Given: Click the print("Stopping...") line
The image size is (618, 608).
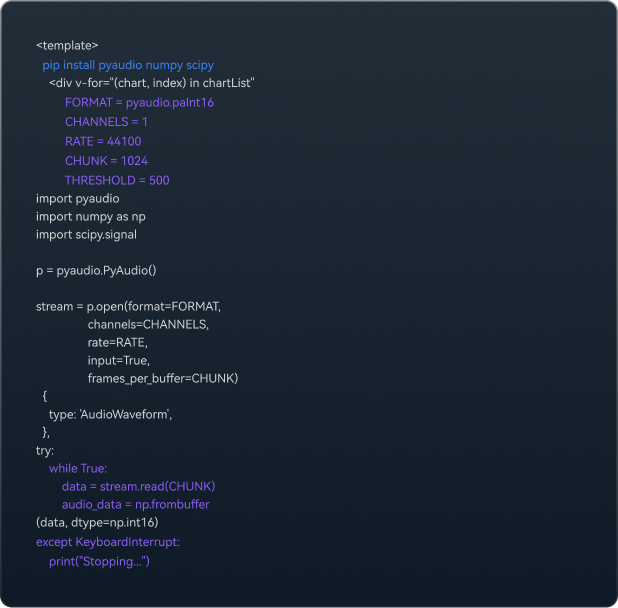Looking at the screenshot, I should point(99,562).
